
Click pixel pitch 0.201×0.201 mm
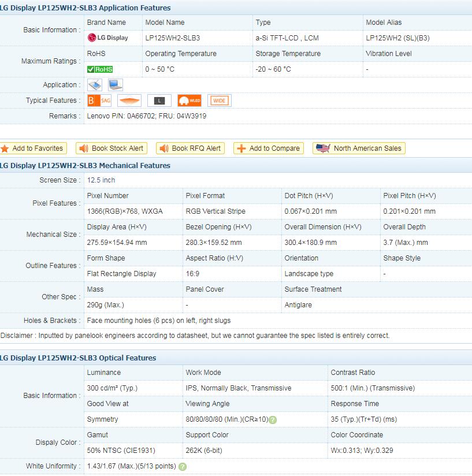coord(409,211)
